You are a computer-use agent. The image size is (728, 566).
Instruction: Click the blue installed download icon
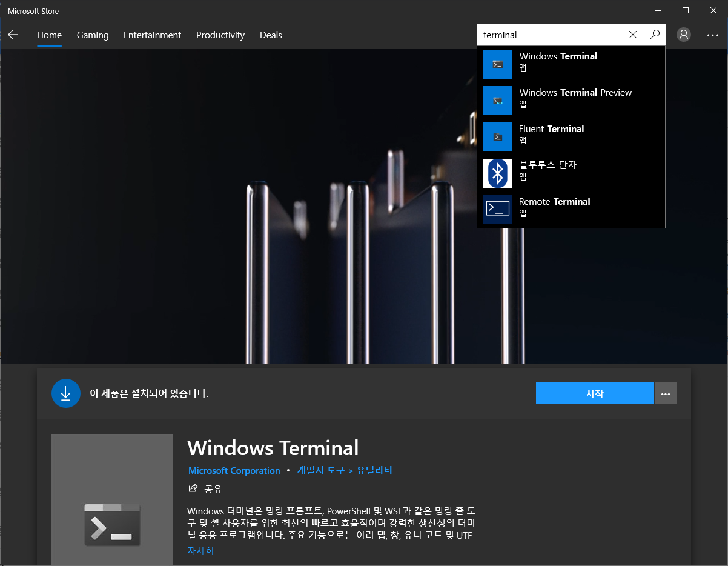(66, 393)
